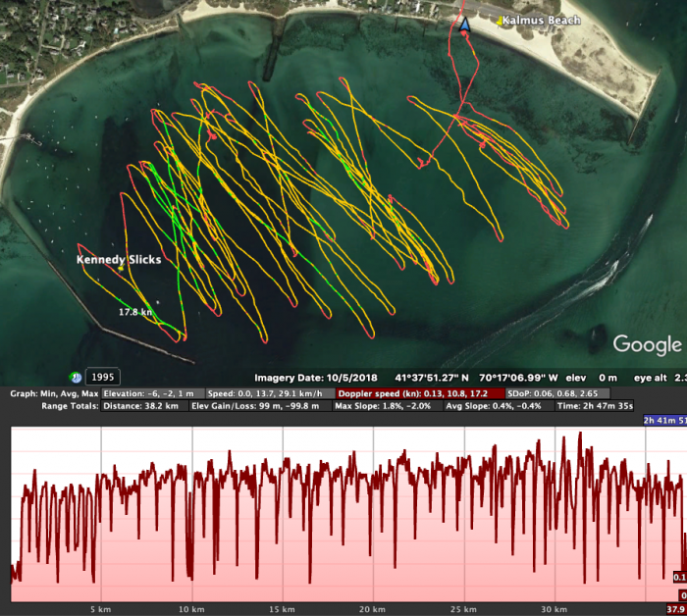Click the Kalmus Beach yellow placemark pin
The image size is (687, 616).
tap(499, 21)
